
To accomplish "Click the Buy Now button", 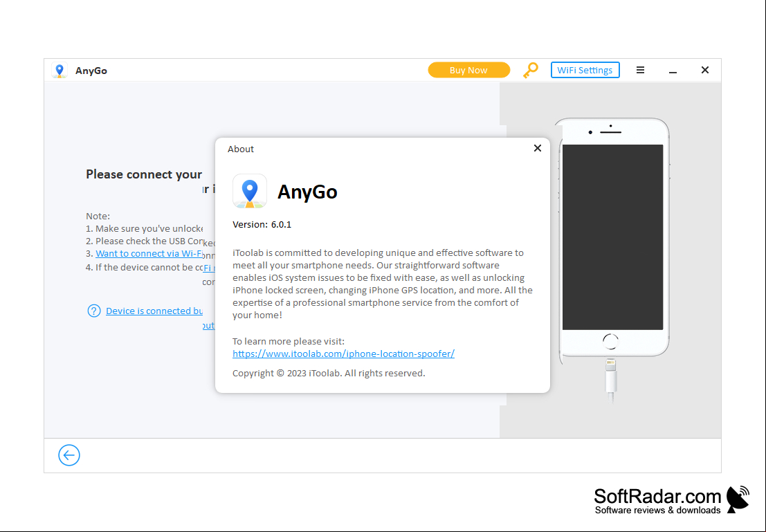I will (468, 71).
